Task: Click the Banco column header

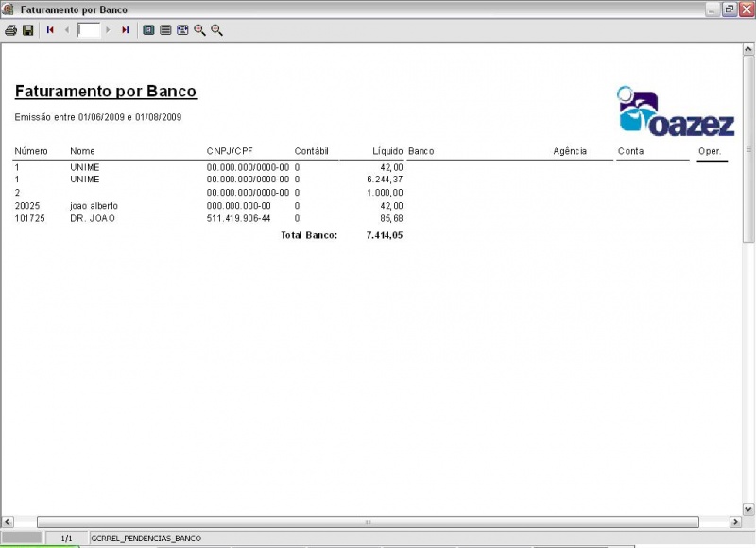Action: coord(421,151)
